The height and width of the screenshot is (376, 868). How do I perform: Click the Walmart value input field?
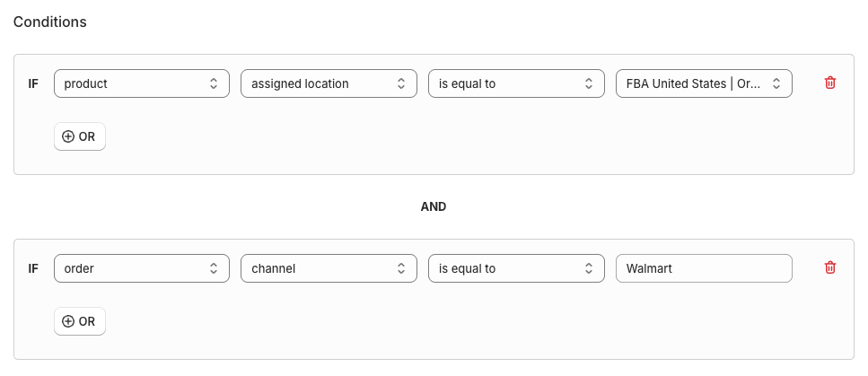(x=704, y=268)
